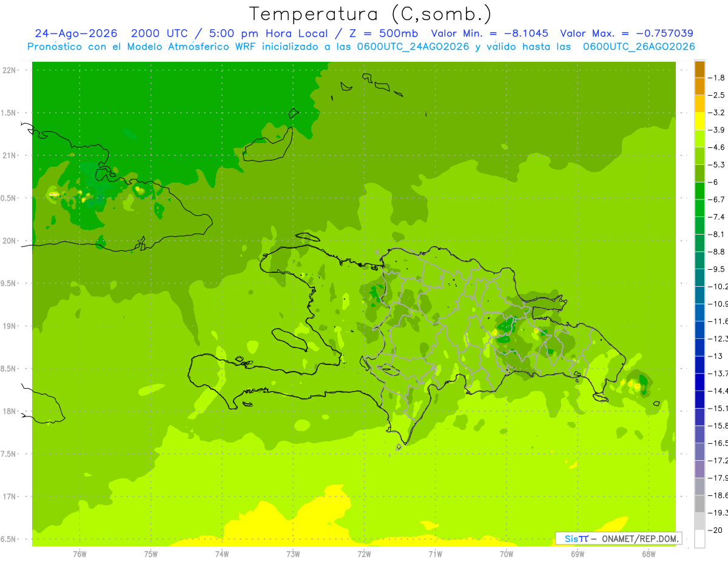Click the '20N' latitude label

(x=10, y=241)
